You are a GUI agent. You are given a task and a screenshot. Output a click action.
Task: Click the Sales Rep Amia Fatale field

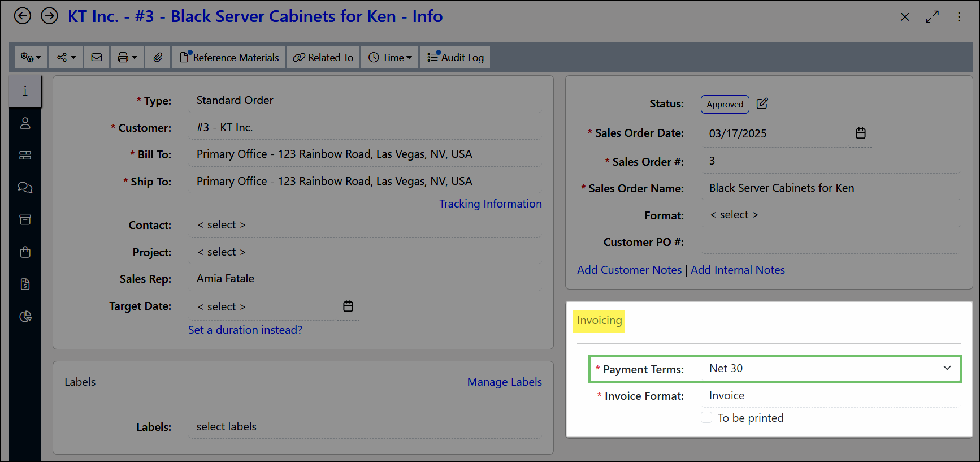point(365,279)
